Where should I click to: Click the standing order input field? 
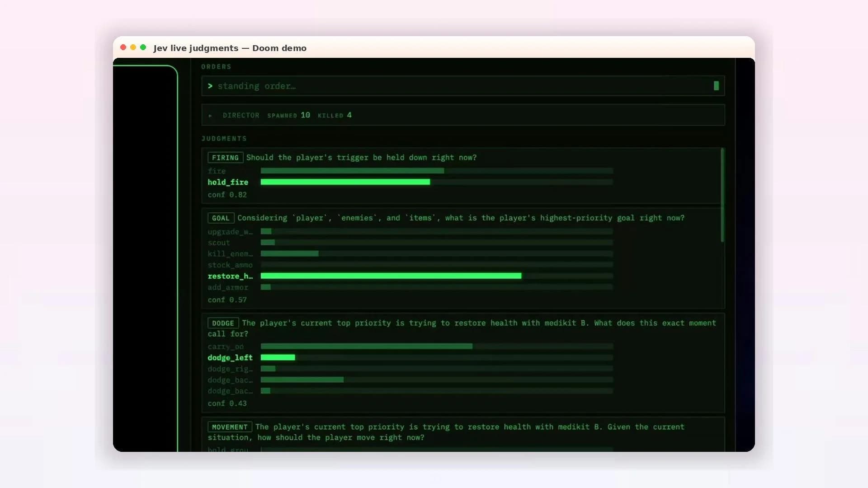[463, 86]
